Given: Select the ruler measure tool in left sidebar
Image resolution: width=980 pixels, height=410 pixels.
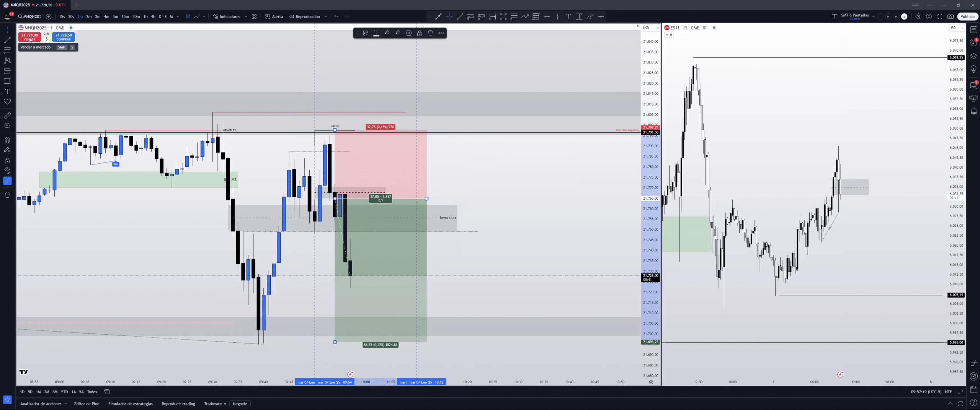Looking at the screenshot, I should (x=7, y=116).
